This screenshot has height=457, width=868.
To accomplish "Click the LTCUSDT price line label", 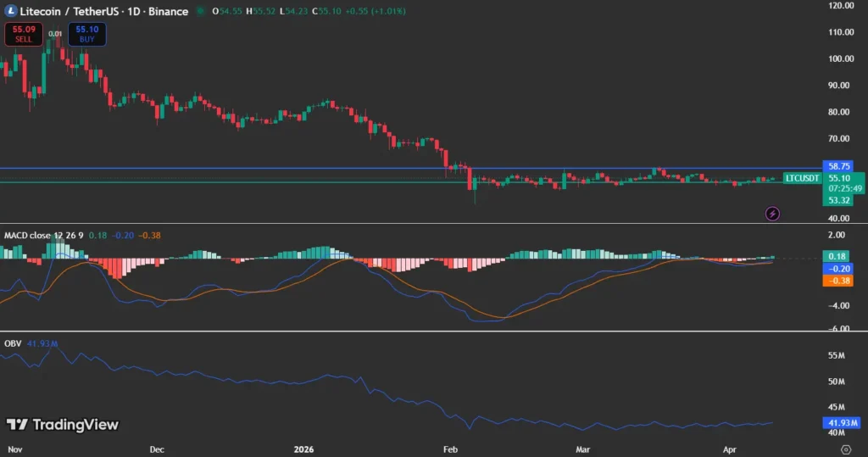I will (802, 178).
